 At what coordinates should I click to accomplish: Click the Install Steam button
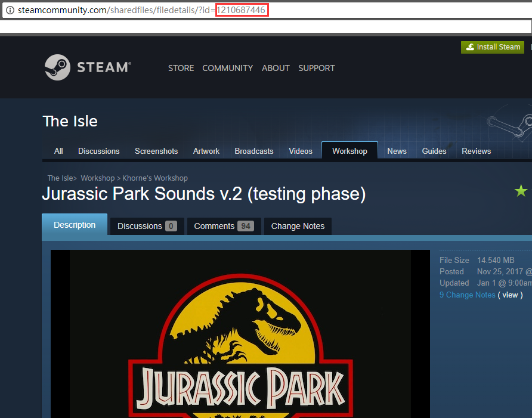tap(492, 47)
